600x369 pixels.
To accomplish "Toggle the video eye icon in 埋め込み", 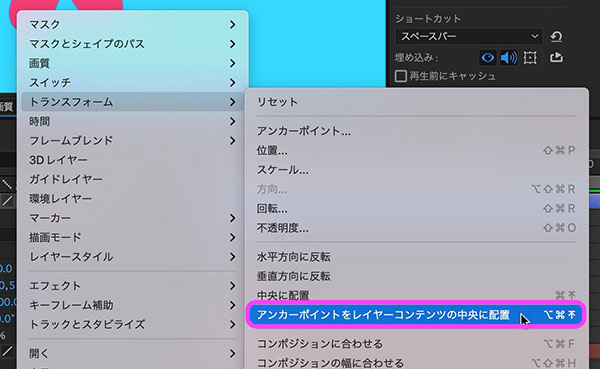I will (488, 58).
